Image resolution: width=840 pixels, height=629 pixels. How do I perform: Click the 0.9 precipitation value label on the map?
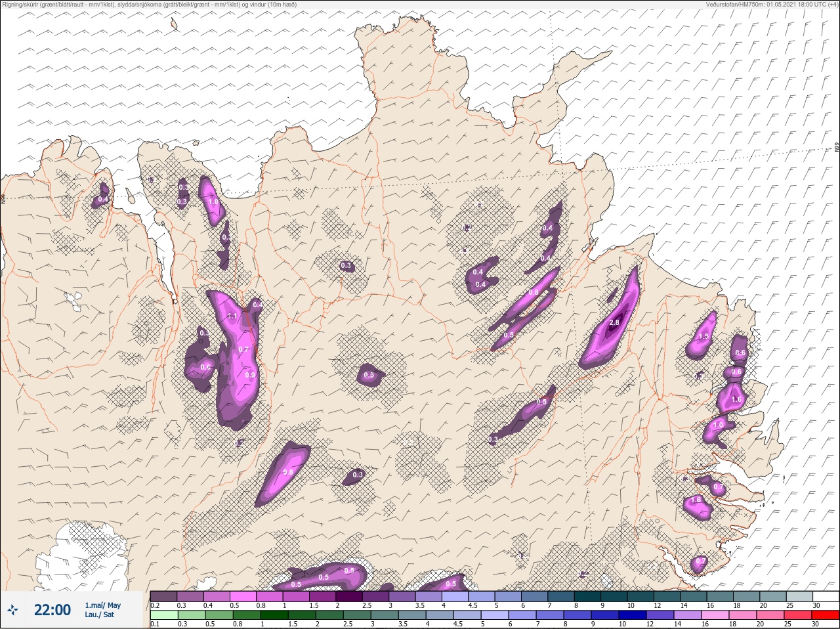click(250, 375)
